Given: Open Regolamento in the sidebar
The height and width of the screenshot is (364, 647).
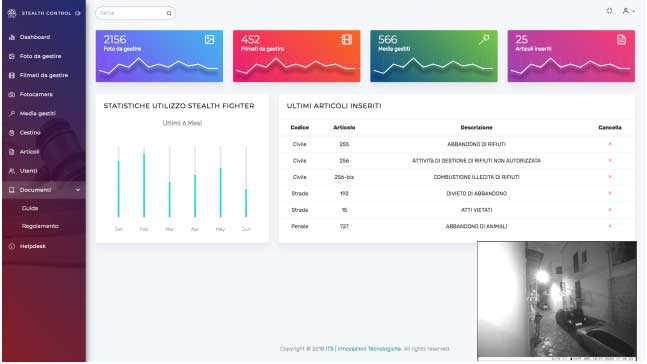Looking at the screenshot, I should [40, 226].
